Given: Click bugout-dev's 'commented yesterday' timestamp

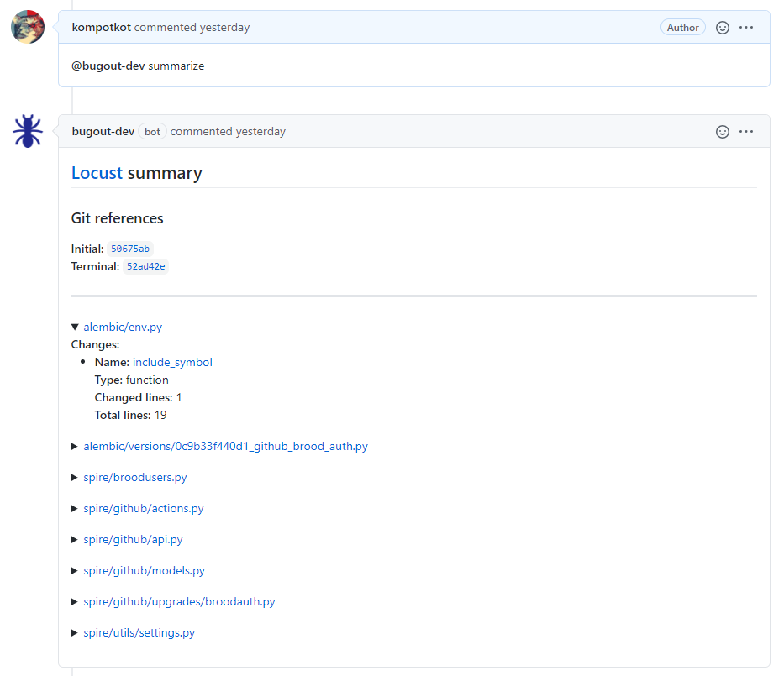Looking at the screenshot, I should click(x=228, y=131).
